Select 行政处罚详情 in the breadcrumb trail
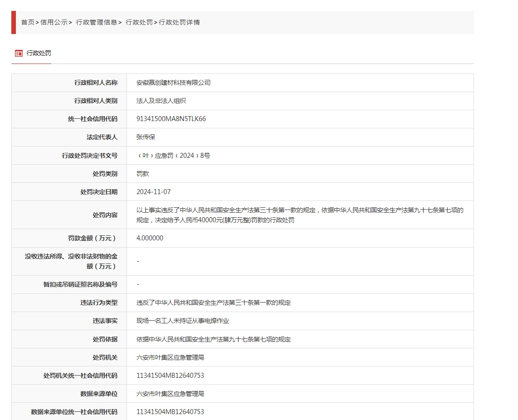 179,22
